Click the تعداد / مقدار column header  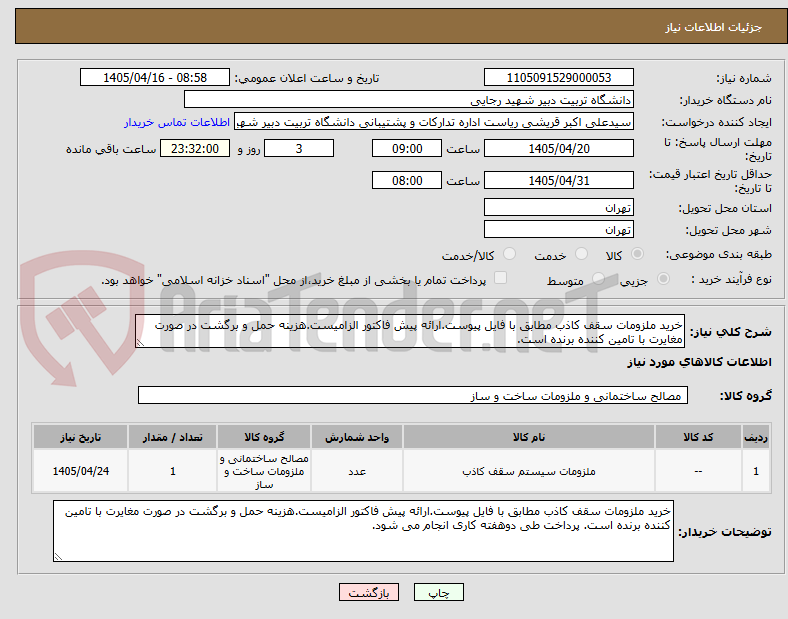[172, 437]
